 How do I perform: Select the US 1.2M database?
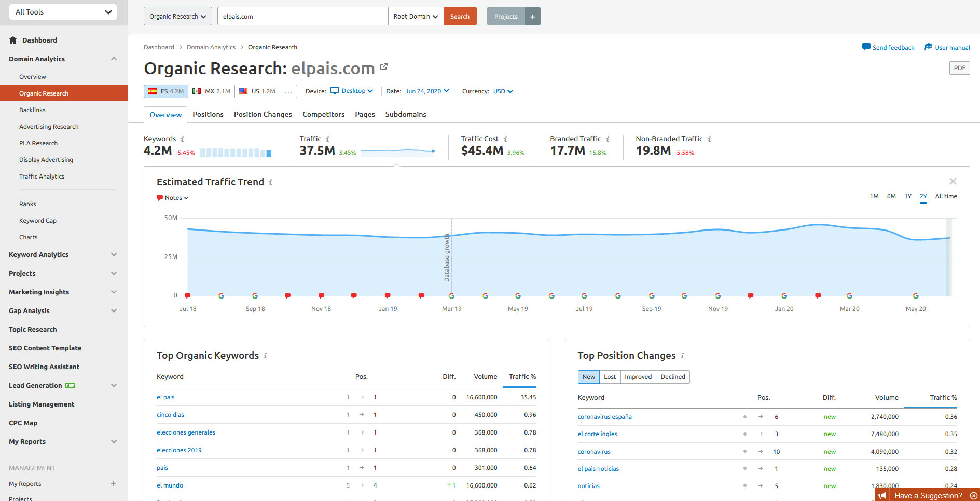(257, 91)
